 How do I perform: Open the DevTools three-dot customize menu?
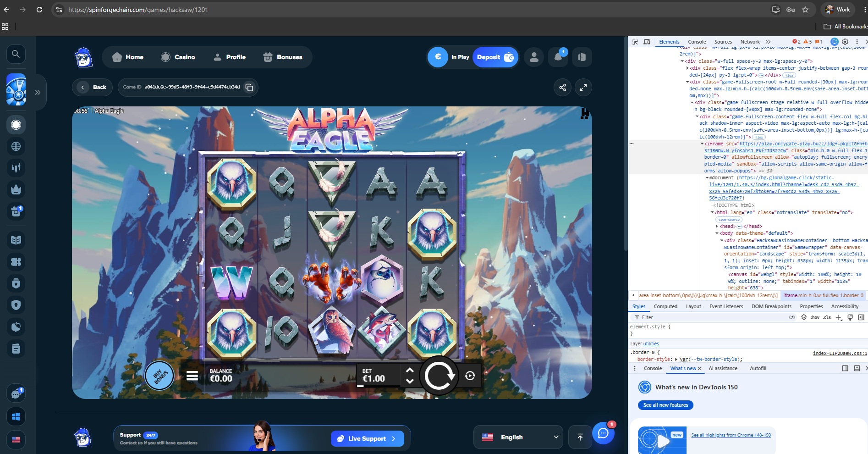tap(857, 42)
